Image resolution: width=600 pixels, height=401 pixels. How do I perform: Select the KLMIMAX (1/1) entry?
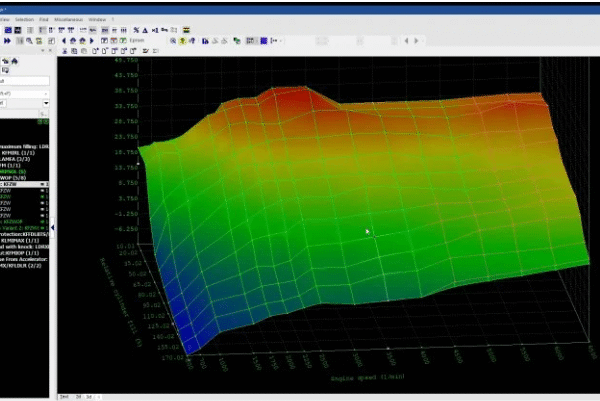pyautogui.click(x=20, y=241)
